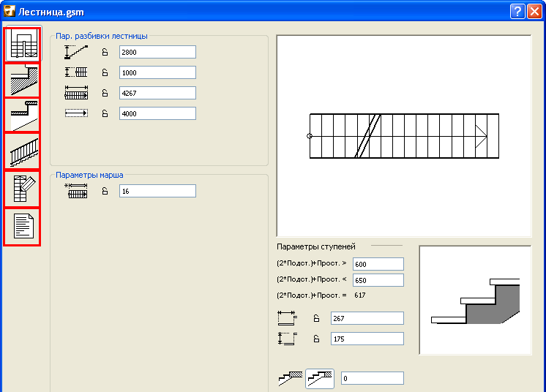Screen dimensions: 546x392
Task: Toggle lock for stair height 2800
Action: (105, 52)
